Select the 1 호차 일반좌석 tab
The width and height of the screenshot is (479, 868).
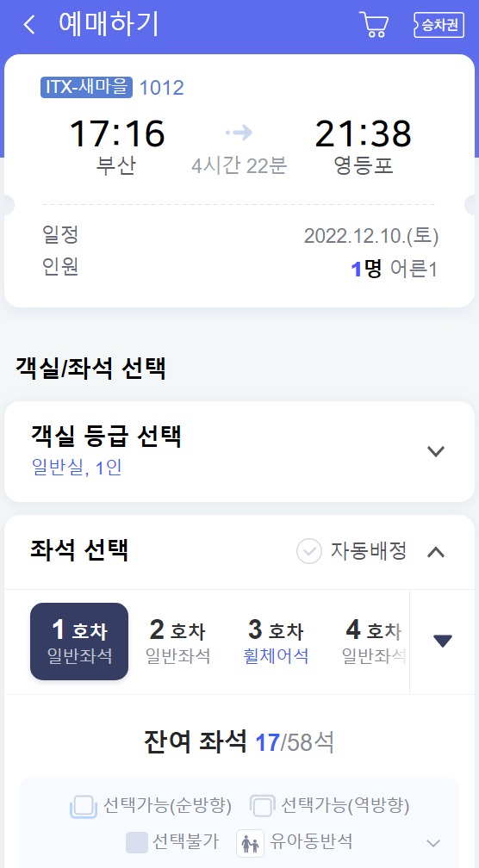coord(79,642)
